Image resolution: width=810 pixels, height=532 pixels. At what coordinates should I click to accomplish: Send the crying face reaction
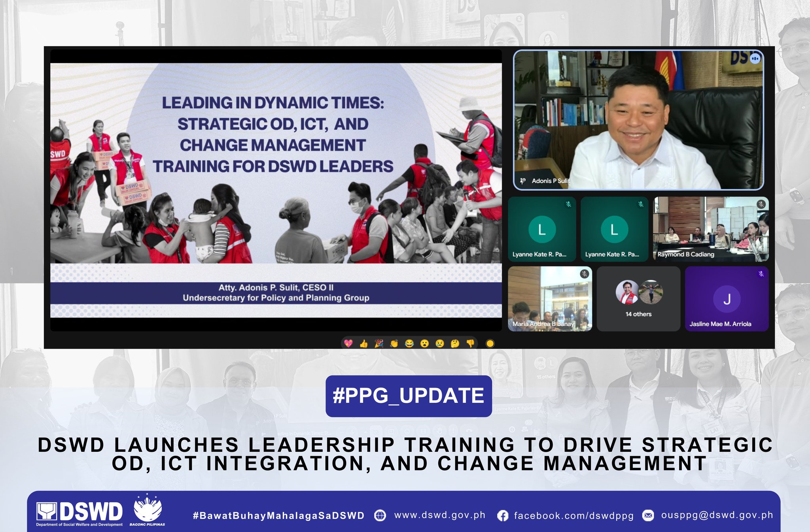coord(440,343)
